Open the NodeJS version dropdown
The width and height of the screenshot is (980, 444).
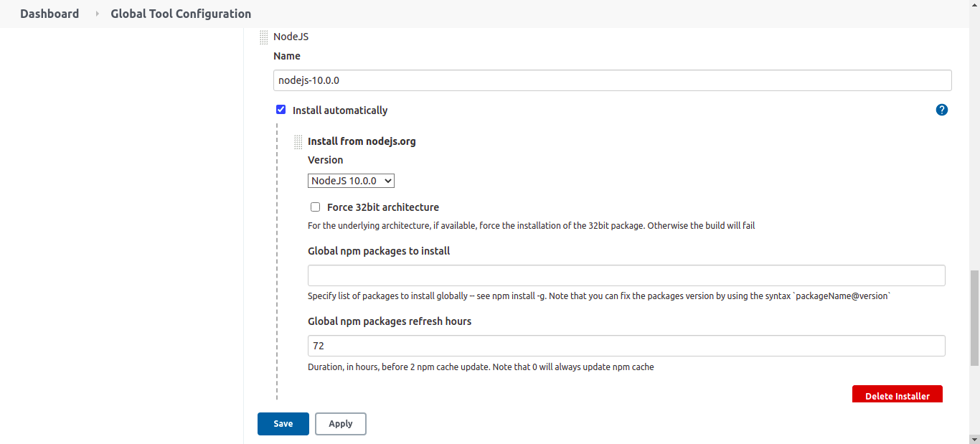pyautogui.click(x=351, y=181)
